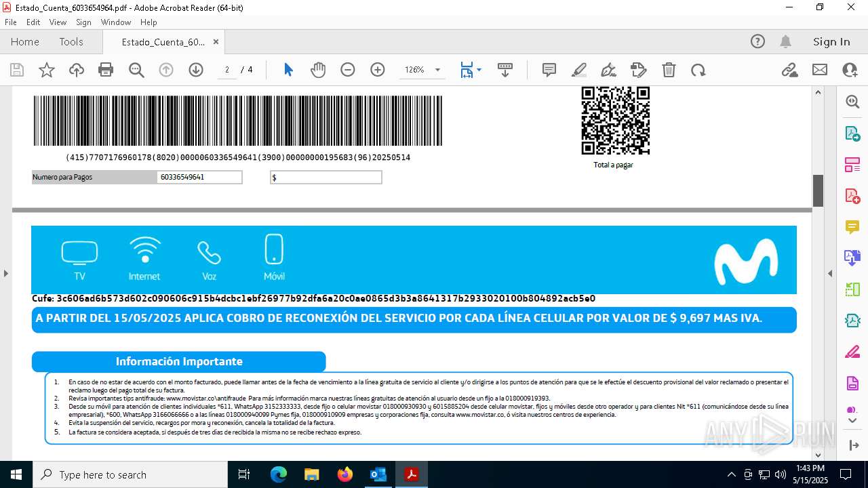Switch to the Home tab

tap(25, 42)
